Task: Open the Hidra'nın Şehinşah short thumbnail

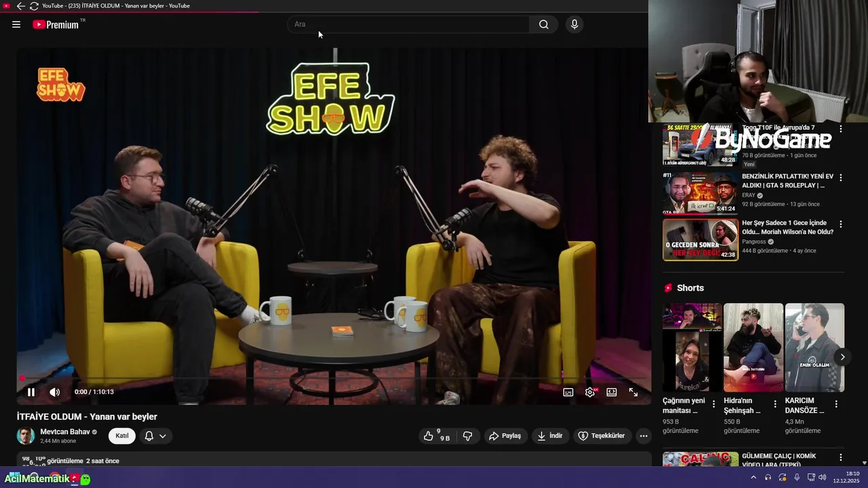Action: click(753, 347)
